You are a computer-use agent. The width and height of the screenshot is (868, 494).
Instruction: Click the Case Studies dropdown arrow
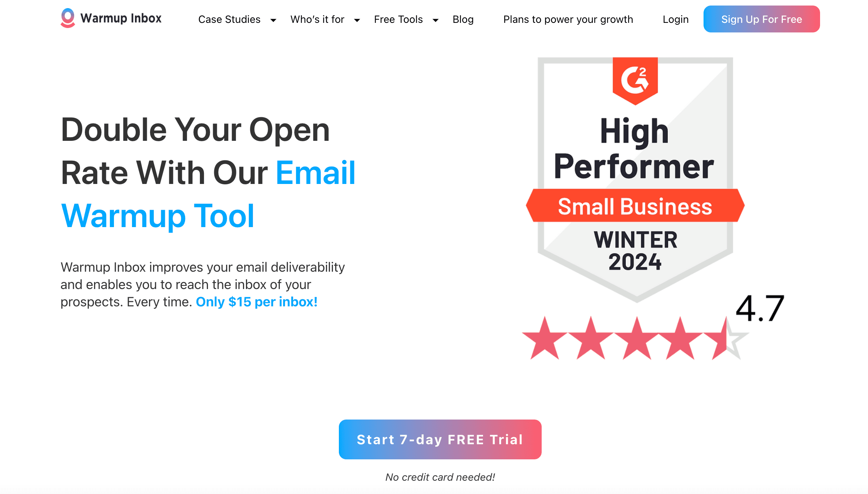[x=274, y=20]
